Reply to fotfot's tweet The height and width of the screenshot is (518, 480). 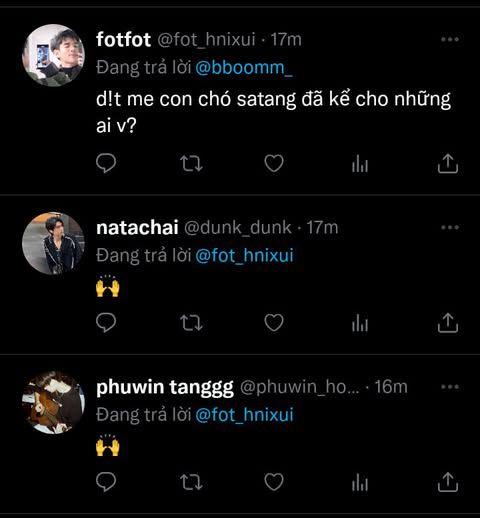106,163
